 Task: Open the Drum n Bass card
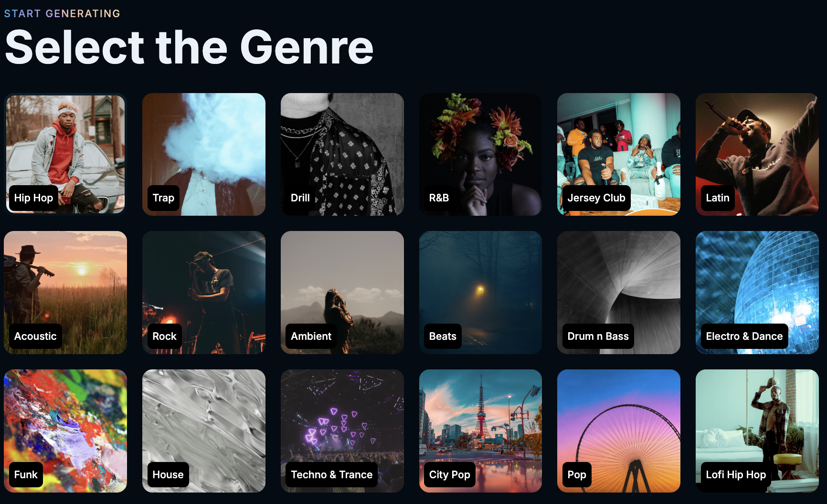[619, 293]
